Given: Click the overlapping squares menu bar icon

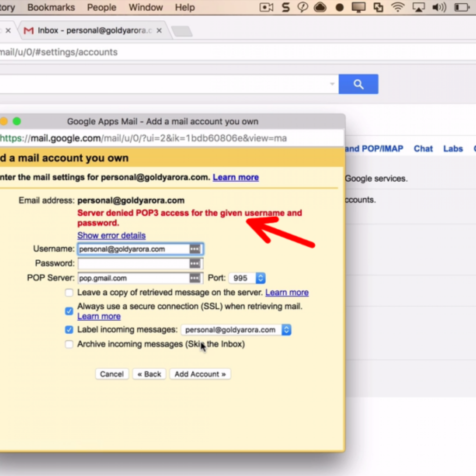Looking at the screenshot, I should (378, 7).
